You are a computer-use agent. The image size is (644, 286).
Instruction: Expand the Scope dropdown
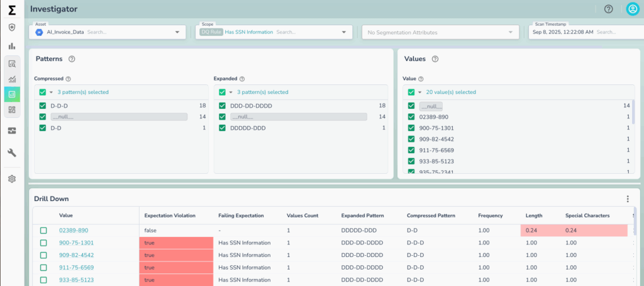(343, 32)
